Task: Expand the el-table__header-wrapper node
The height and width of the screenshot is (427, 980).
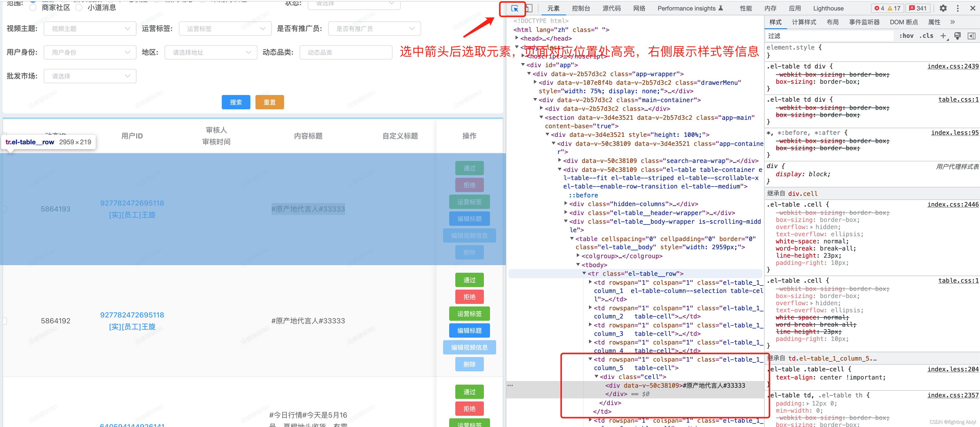Action: (566, 212)
